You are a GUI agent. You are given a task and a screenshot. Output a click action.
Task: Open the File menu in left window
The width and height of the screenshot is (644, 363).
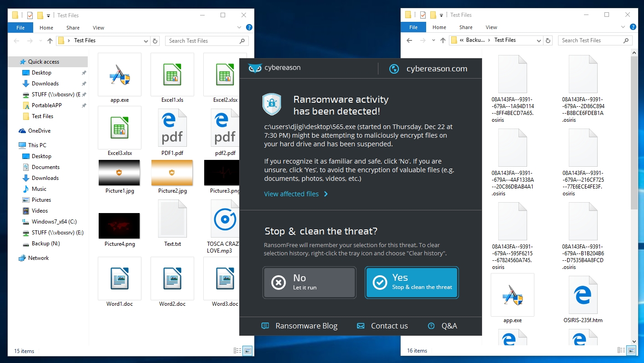tap(20, 28)
